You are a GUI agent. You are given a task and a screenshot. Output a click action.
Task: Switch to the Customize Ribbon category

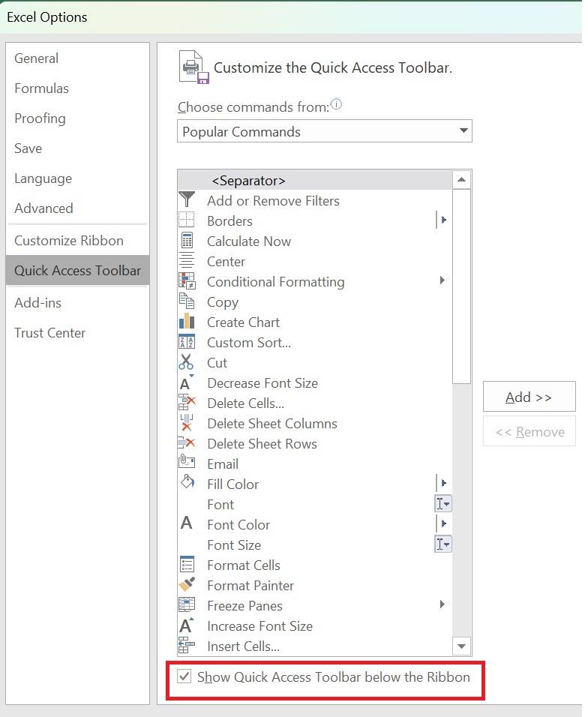click(69, 241)
